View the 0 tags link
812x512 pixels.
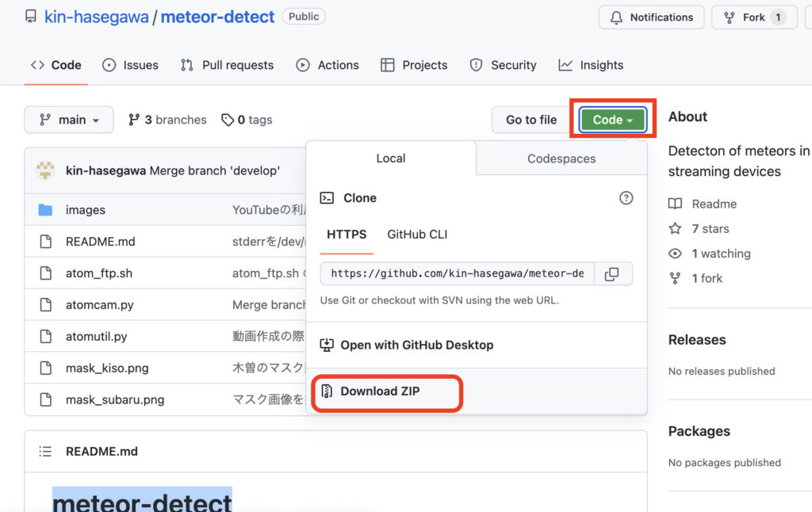tap(247, 120)
